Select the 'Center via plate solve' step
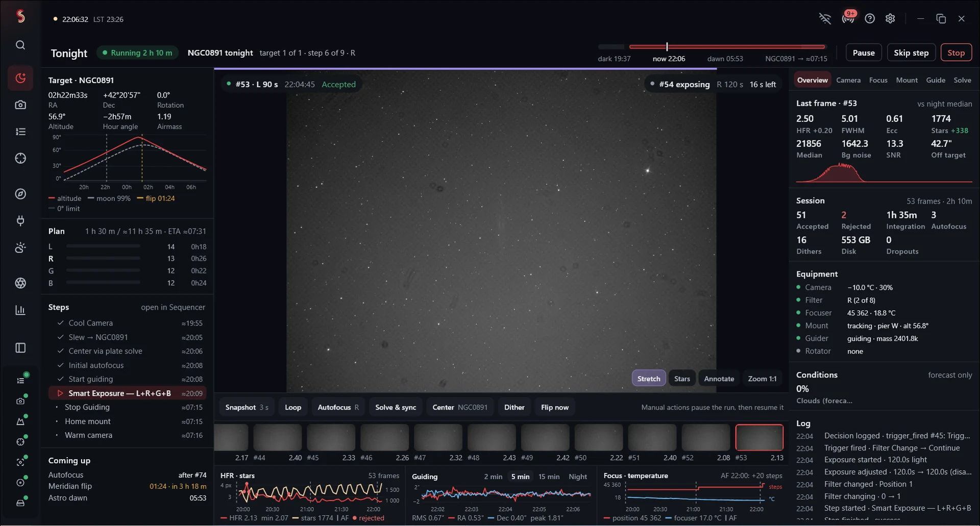Screen dimensions: 980x526 (x=128, y=351)
